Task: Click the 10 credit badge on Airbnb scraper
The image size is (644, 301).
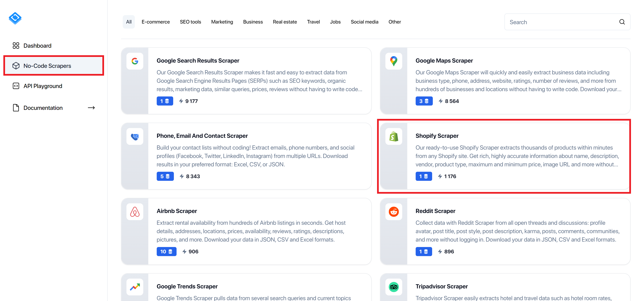Action: [167, 251]
